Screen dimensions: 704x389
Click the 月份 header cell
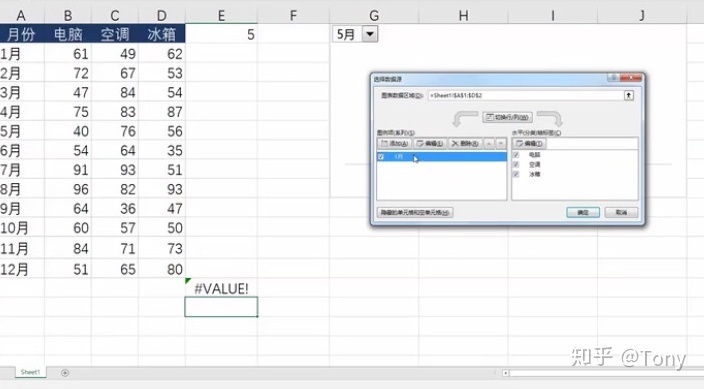[22, 34]
